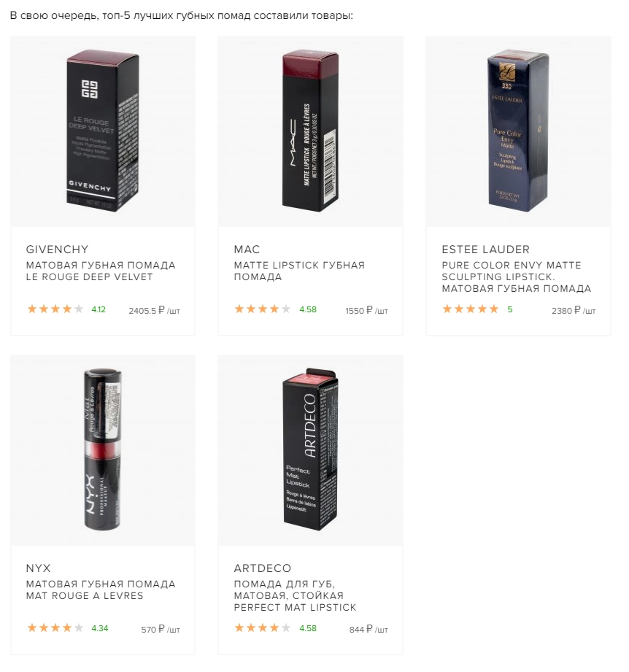The width and height of the screenshot is (629, 672).
Task: Open Le Rouge Deep Velvet product title
Action: tap(101, 271)
